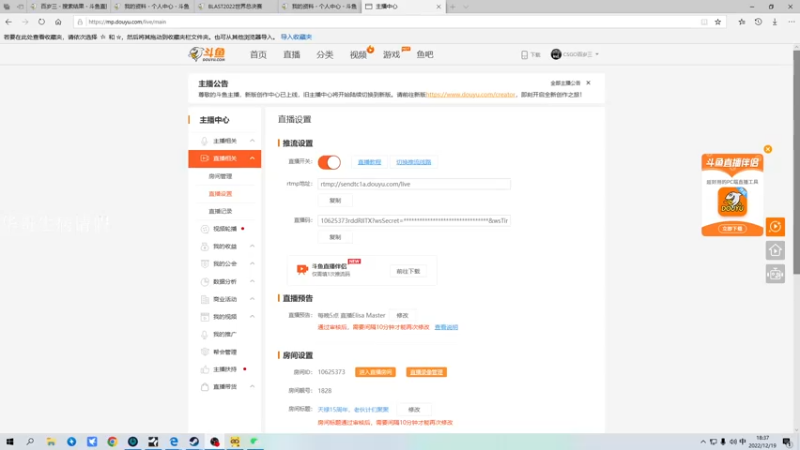Click the robot icon on right floating bar
Viewport: 800px width, 450px height.
pos(775,274)
